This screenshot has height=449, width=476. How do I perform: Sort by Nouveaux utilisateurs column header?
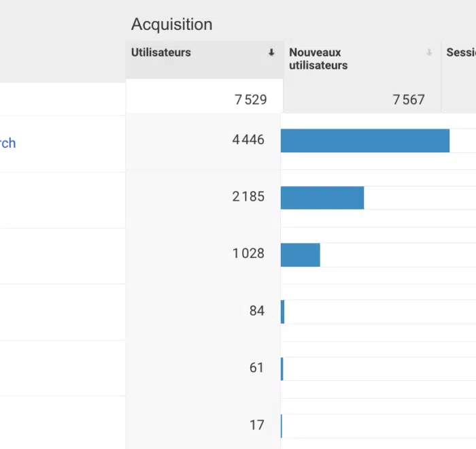pyautogui.click(x=318, y=59)
